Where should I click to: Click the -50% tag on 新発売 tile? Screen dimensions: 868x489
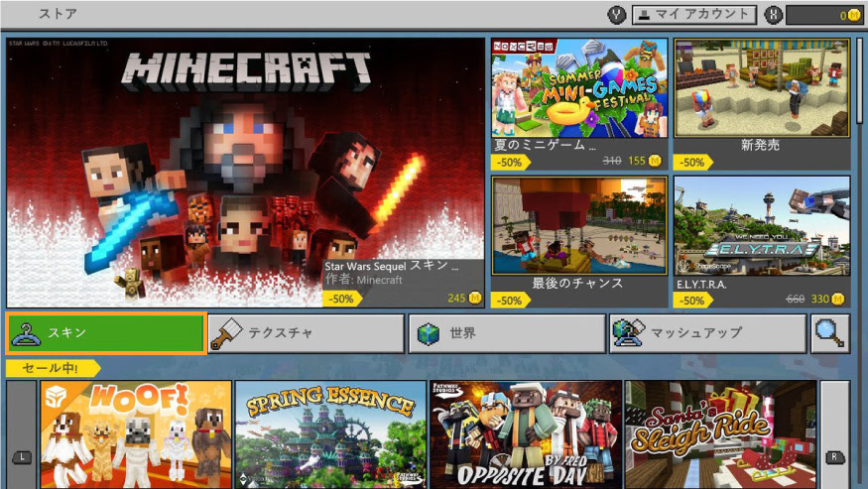point(693,163)
